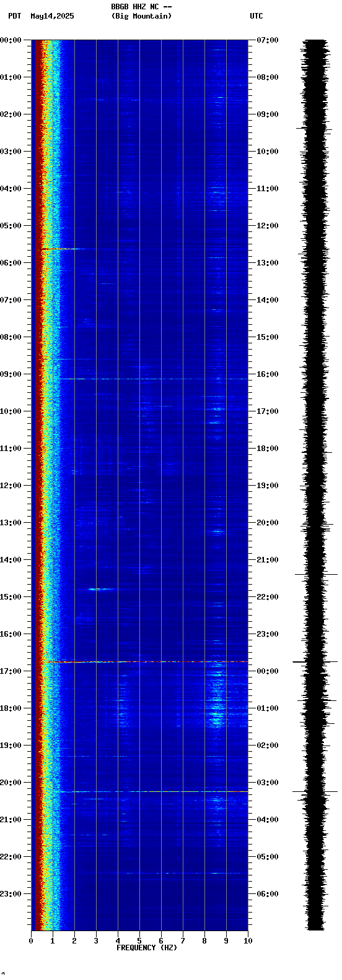Select the 0 tick on frequency axis

31,941
